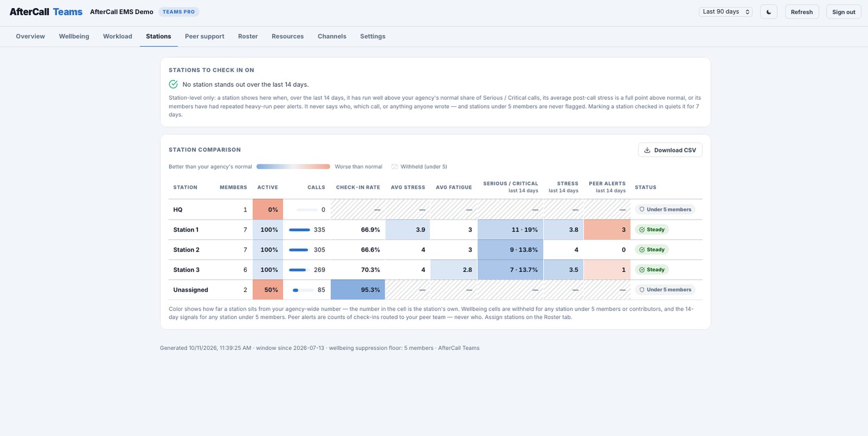Click the shield icon in HQ status
The width and height of the screenshot is (868, 436).
tap(642, 209)
